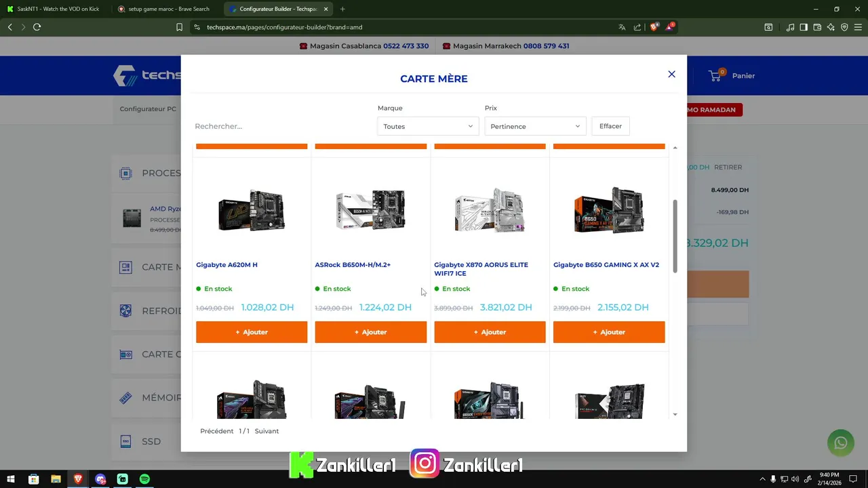Viewport: 868px width, 488px height.
Task: Click the Marrakech phone number 0808 579 431
Action: point(546,46)
